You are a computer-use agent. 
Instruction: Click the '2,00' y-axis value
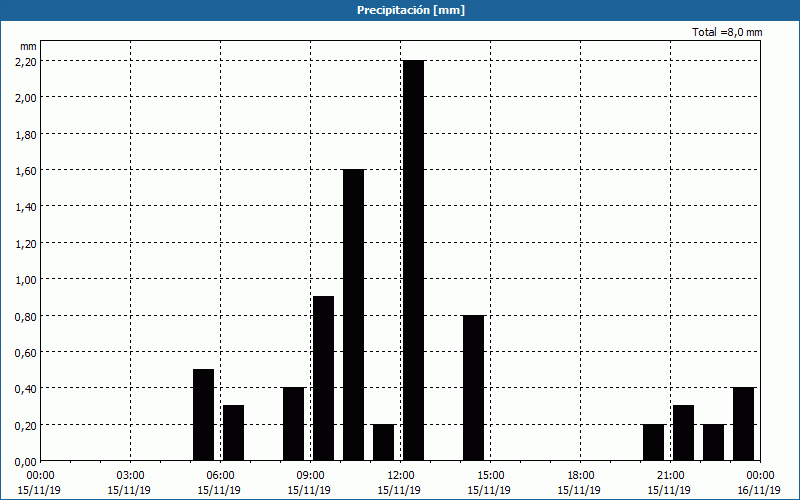28,97
